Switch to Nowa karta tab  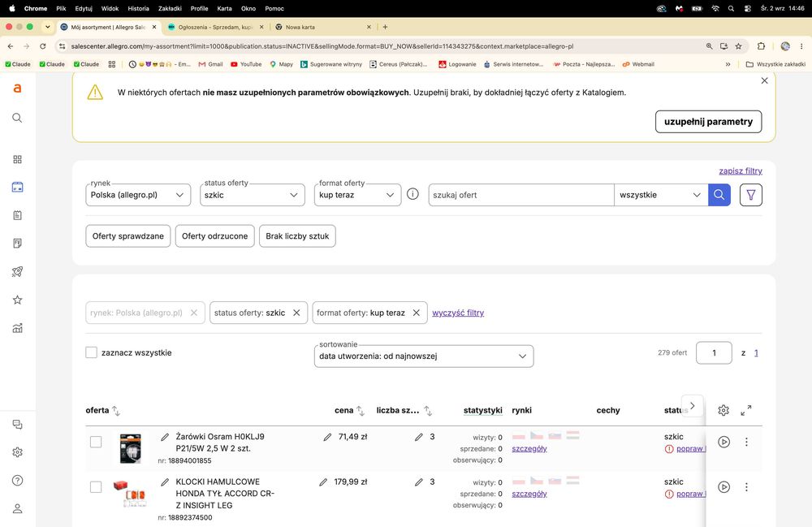(323, 27)
